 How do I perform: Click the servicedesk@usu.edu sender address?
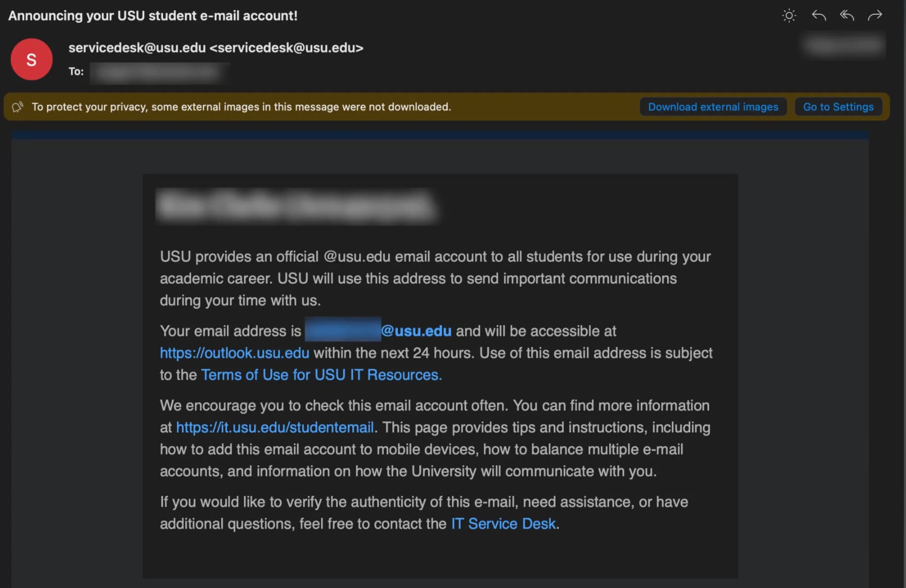click(x=215, y=48)
